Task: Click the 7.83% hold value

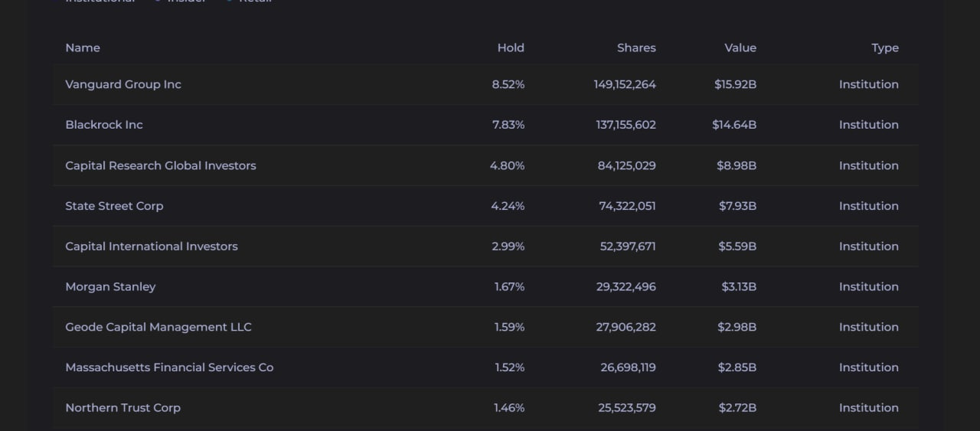Action: point(508,125)
